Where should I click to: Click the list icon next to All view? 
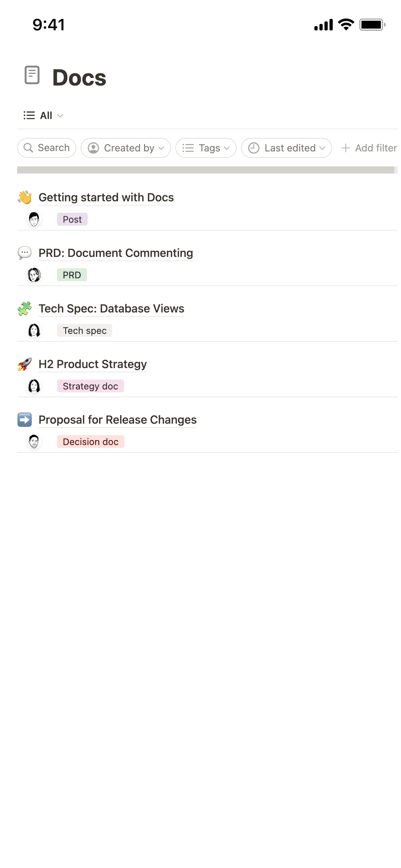[29, 115]
